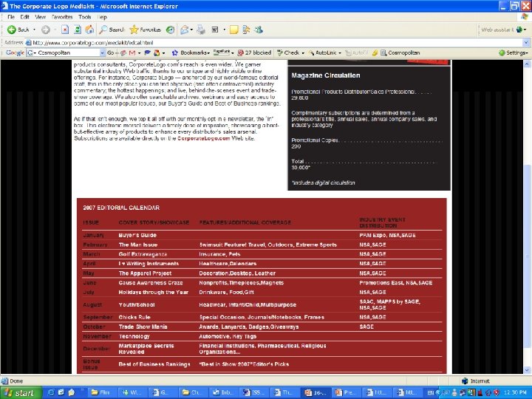Click the system clock showing 12:30 PM
Viewport: 532px width, 399px height.
[x=515, y=393]
